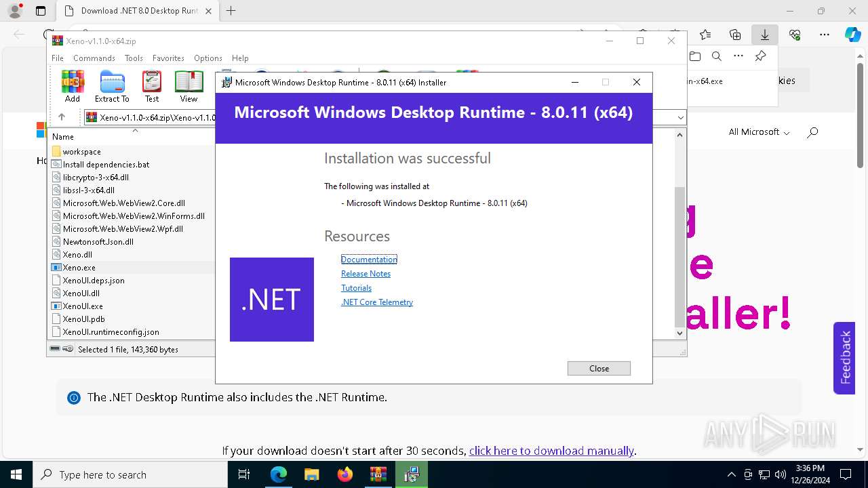Click here to download manually link
The width and height of the screenshot is (868, 488).
pos(551,451)
